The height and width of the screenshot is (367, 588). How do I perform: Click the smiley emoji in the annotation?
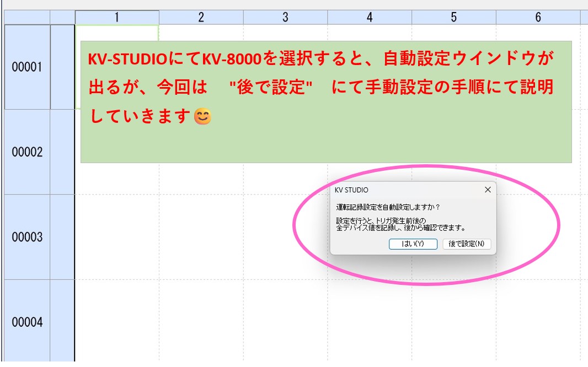tap(203, 117)
